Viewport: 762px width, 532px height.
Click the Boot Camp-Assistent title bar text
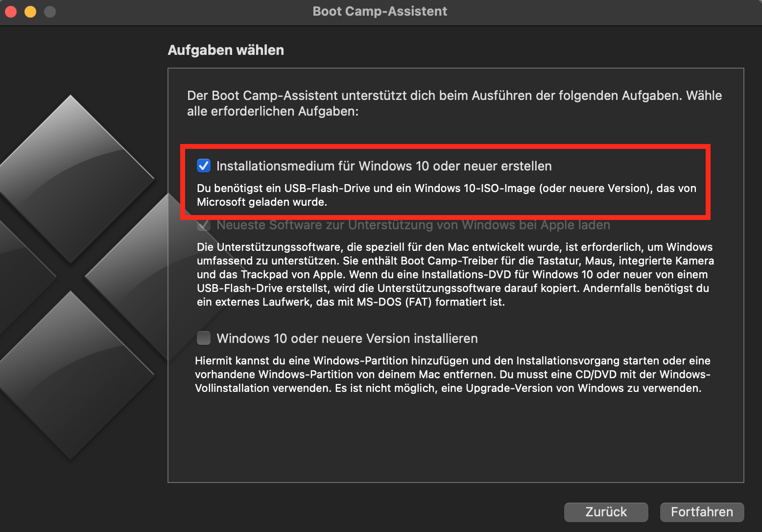(x=380, y=11)
